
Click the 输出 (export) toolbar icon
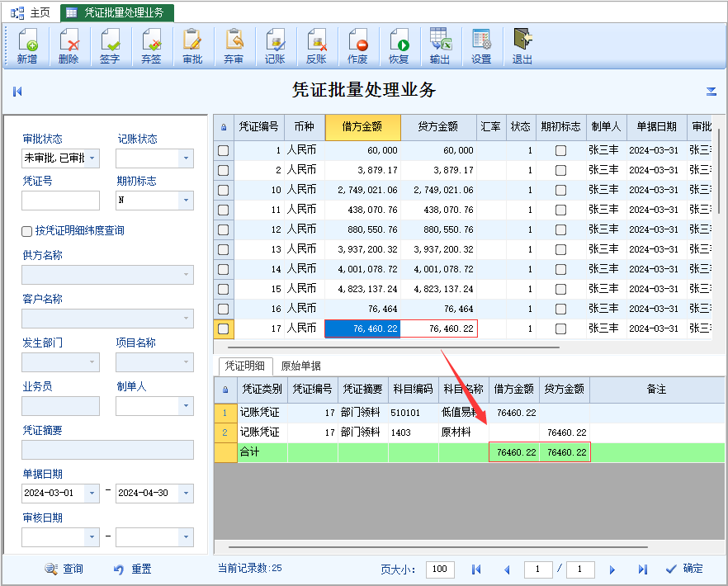(440, 46)
